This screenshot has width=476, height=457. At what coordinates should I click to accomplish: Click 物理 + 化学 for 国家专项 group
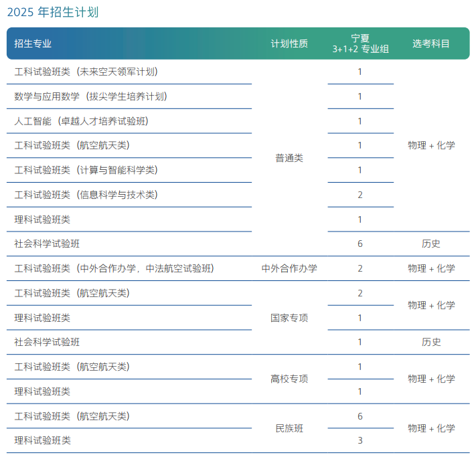(x=431, y=305)
